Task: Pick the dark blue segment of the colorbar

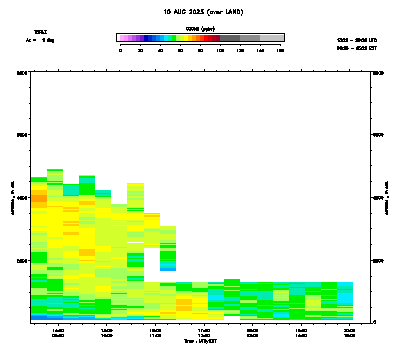Action: click(146, 38)
